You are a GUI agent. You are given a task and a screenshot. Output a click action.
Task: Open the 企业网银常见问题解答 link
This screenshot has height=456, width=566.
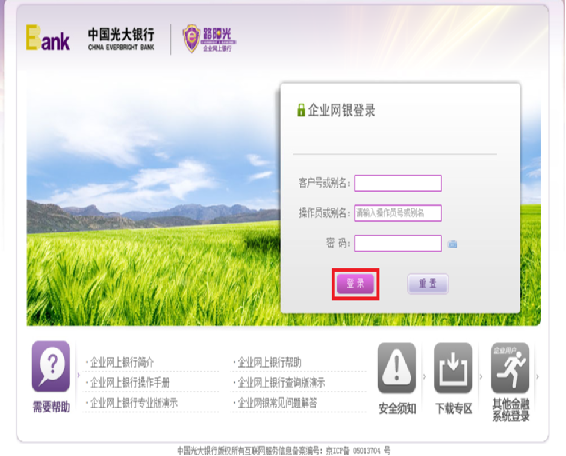coord(277,403)
